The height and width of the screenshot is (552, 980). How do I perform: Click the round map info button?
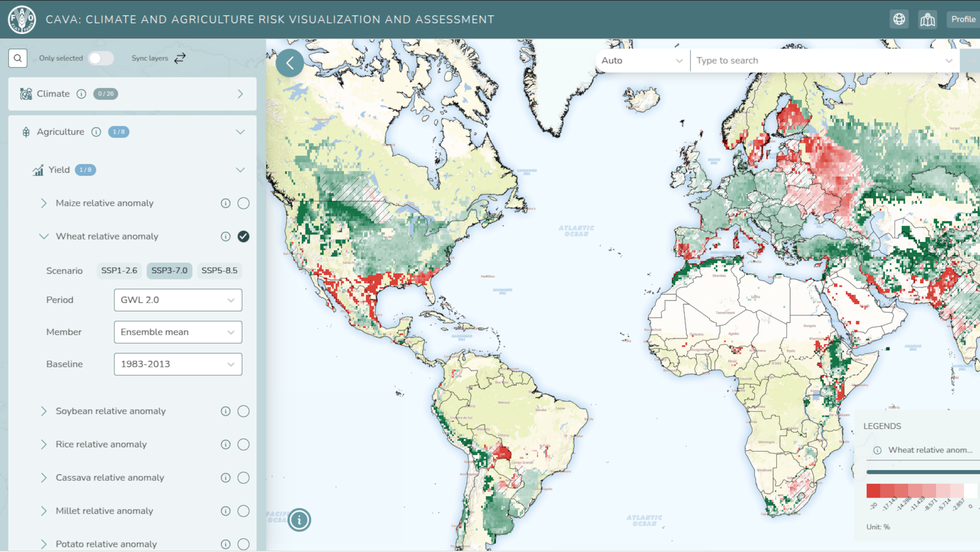click(x=299, y=520)
